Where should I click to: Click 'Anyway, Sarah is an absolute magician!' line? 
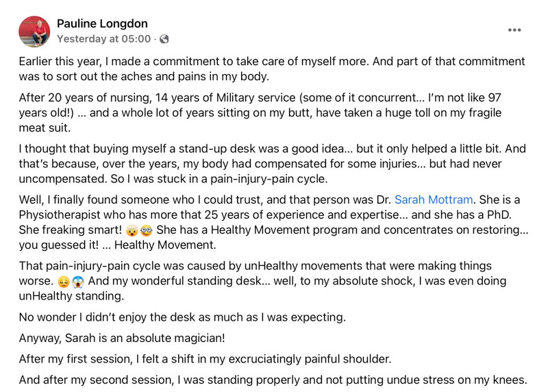[122, 338]
